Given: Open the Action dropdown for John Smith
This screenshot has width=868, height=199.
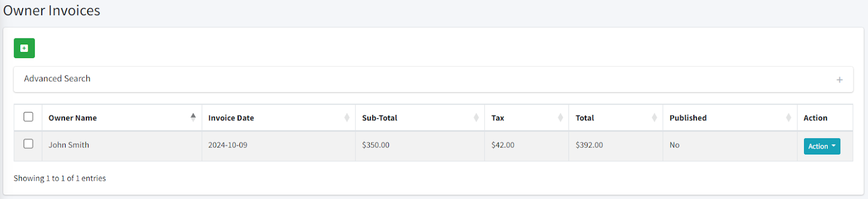Looking at the screenshot, I should coord(822,146).
